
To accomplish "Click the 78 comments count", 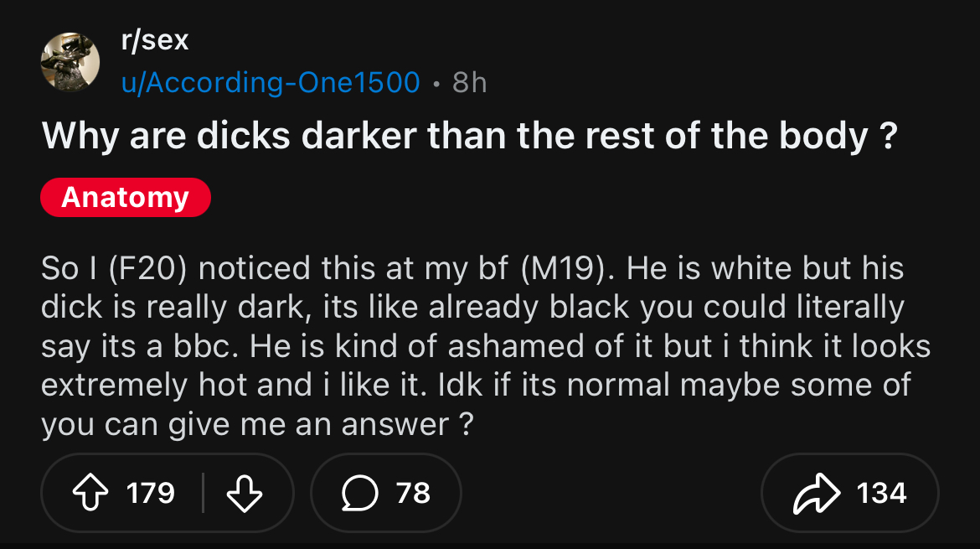I will click(413, 492).
